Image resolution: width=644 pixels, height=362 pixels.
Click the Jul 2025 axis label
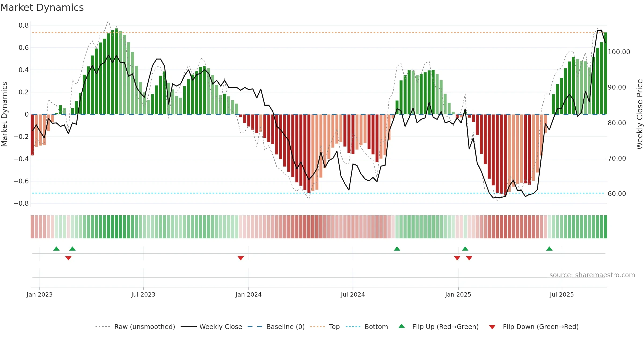pyautogui.click(x=562, y=294)
